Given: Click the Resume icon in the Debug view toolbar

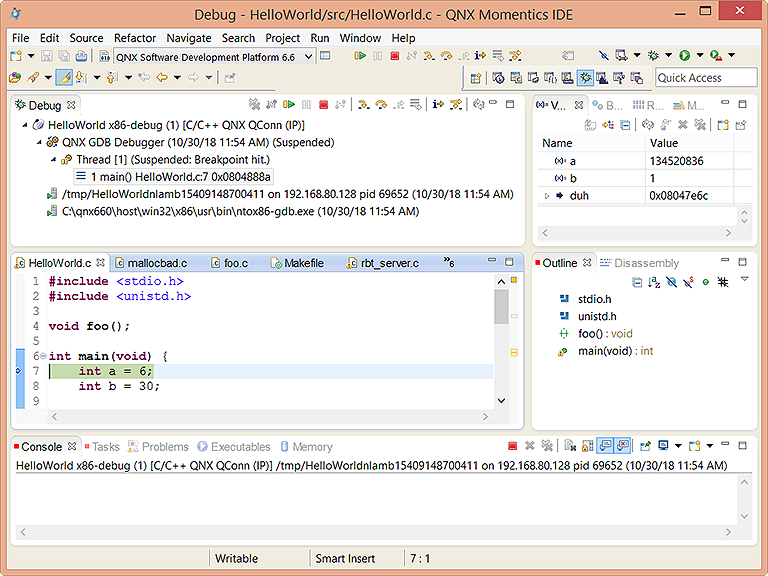Looking at the screenshot, I should click(x=289, y=105).
